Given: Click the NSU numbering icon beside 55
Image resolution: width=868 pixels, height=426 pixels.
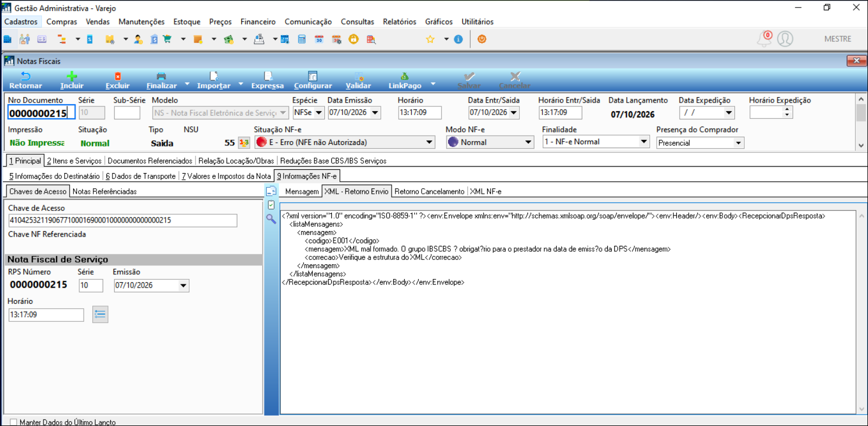Looking at the screenshot, I should click(244, 143).
